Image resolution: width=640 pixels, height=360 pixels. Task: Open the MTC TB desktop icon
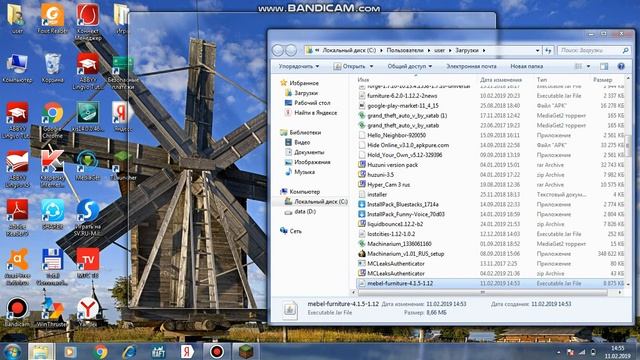pos(87,263)
